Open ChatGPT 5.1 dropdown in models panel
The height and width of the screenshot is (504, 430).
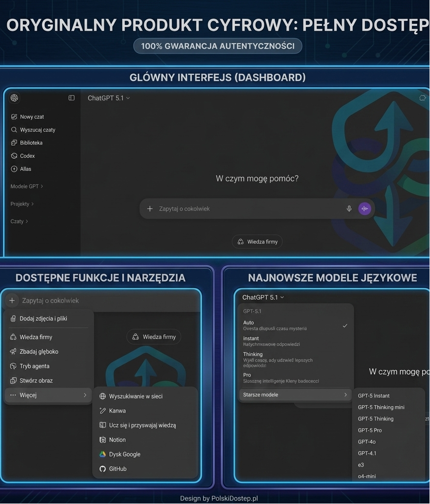[x=263, y=297]
